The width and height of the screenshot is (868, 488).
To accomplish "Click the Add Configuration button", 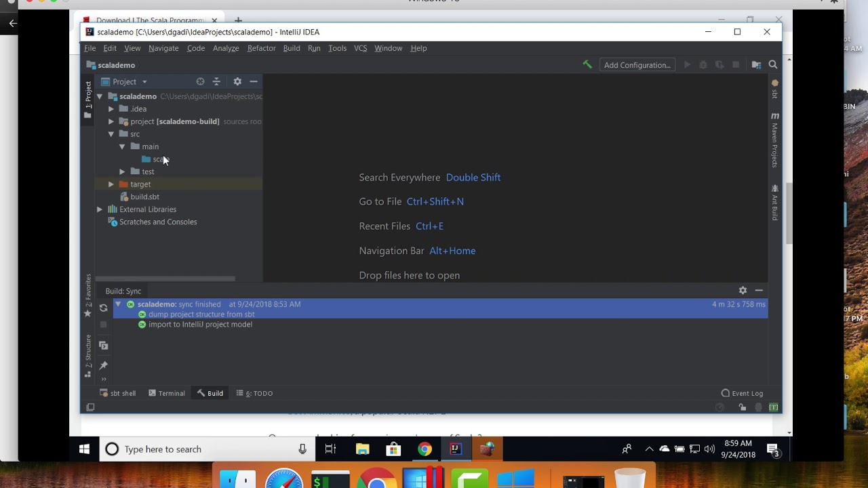I will coord(637,65).
